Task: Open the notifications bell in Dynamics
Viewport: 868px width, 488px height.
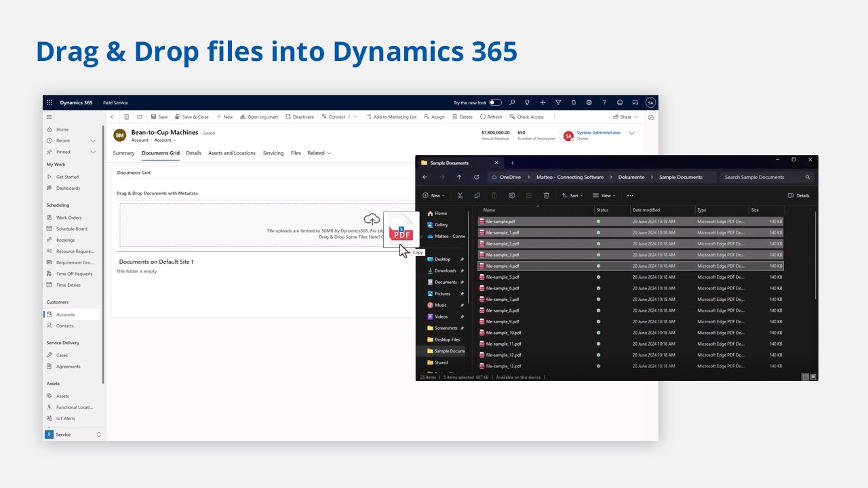Action: [x=574, y=102]
